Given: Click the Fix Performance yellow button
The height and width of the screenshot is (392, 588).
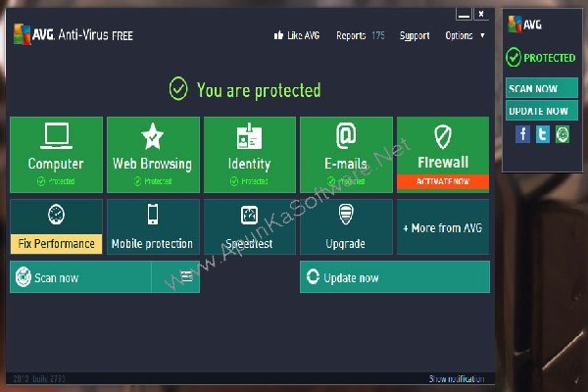Looking at the screenshot, I should tap(56, 244).
